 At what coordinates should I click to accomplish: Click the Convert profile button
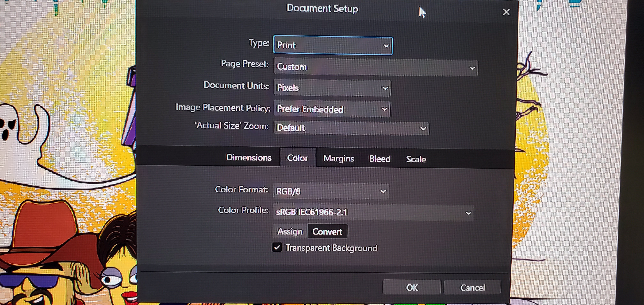pos(327,231)
